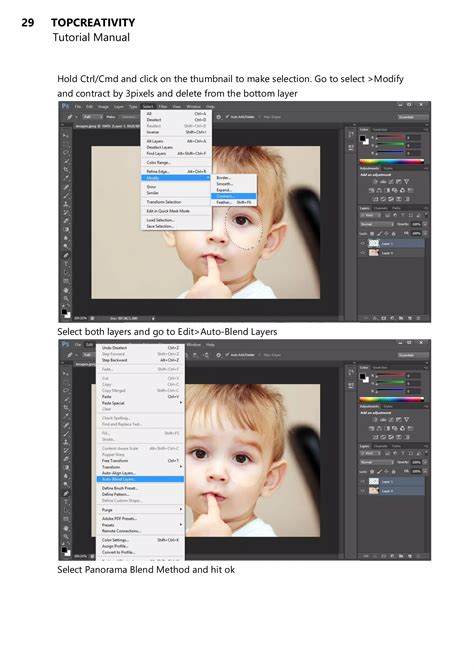
Task: Open Normal blend mode dropdown, Edit-menu screenshot
Action: tap(377, 462)
